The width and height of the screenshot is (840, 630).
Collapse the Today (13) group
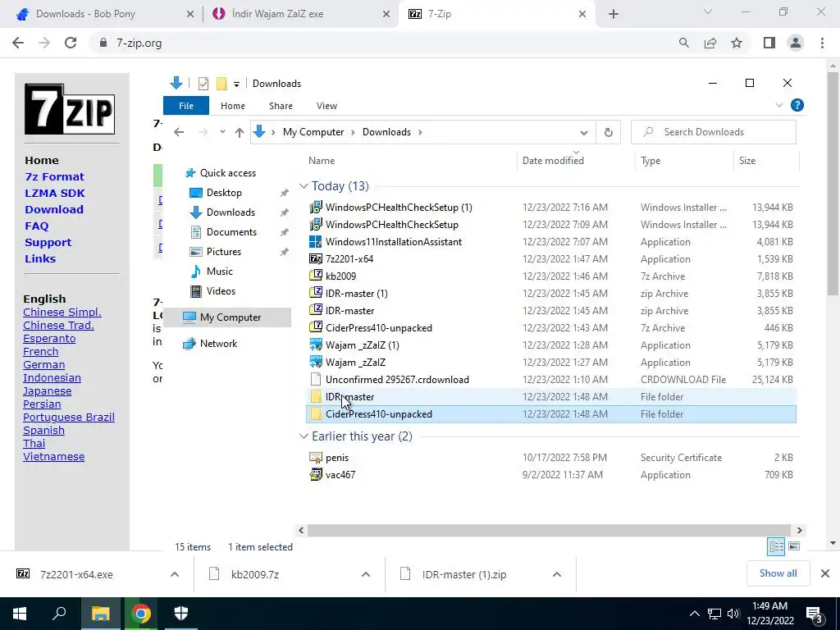(304, 186)
